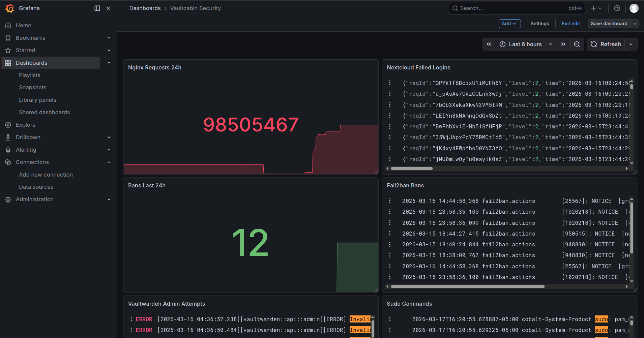Click the Nextcloud Failed Logins panel title
The width and height of the screenshot is (644, 338).
point(418,67)
